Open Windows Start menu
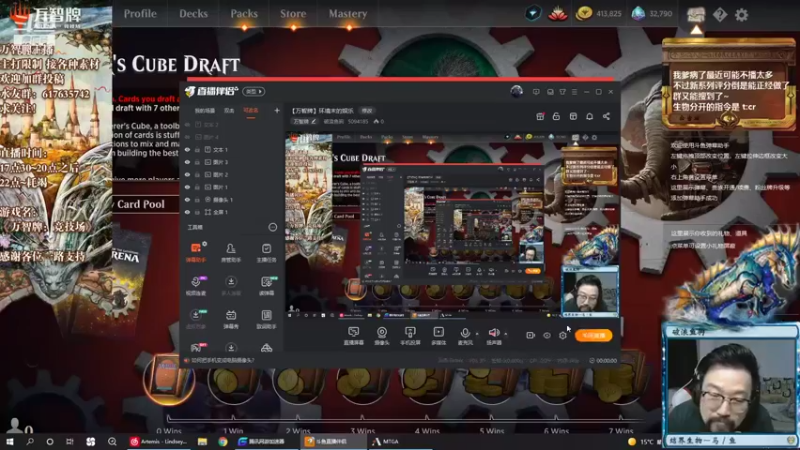The width and height of the screenshot is (800, 450). 10,441
